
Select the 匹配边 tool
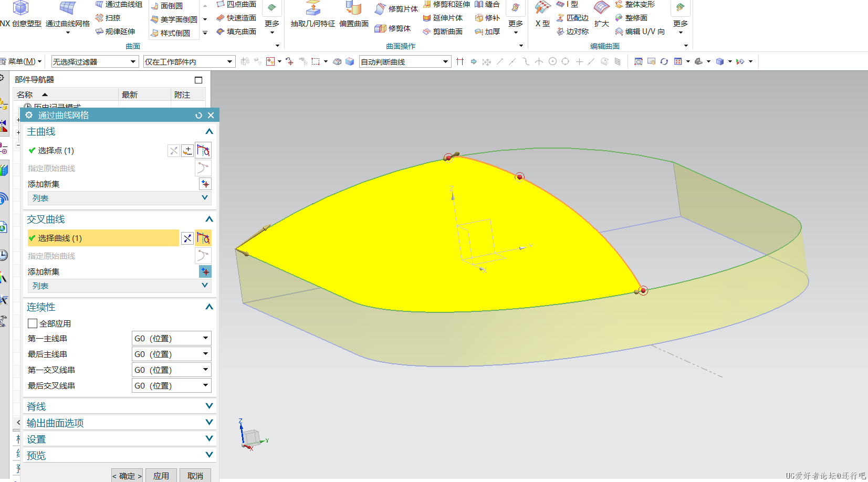pyautogui.click(x=573, y=18)
